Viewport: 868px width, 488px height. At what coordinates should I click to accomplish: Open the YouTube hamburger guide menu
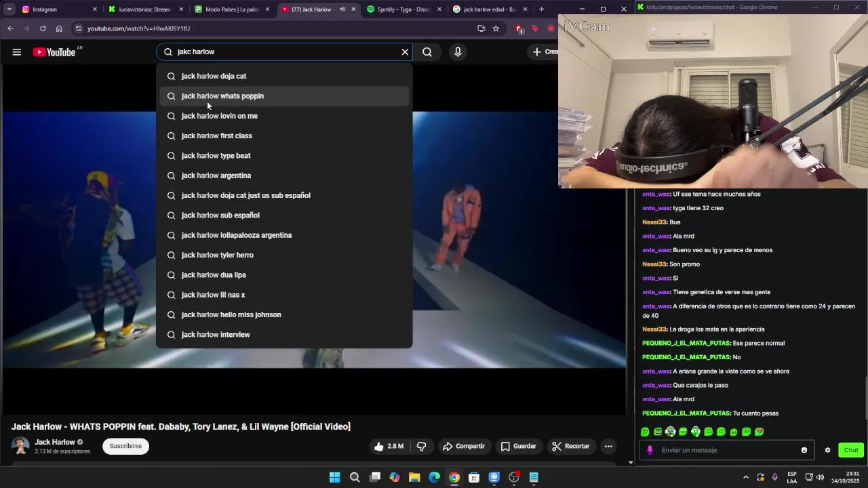pos(17,52)
